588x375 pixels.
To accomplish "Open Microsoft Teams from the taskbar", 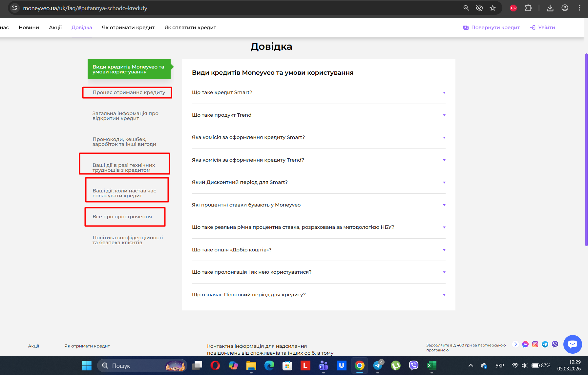I will 324,365.
